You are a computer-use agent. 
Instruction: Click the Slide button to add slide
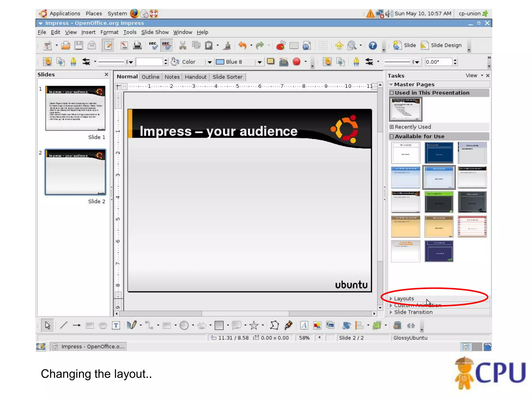404,45
